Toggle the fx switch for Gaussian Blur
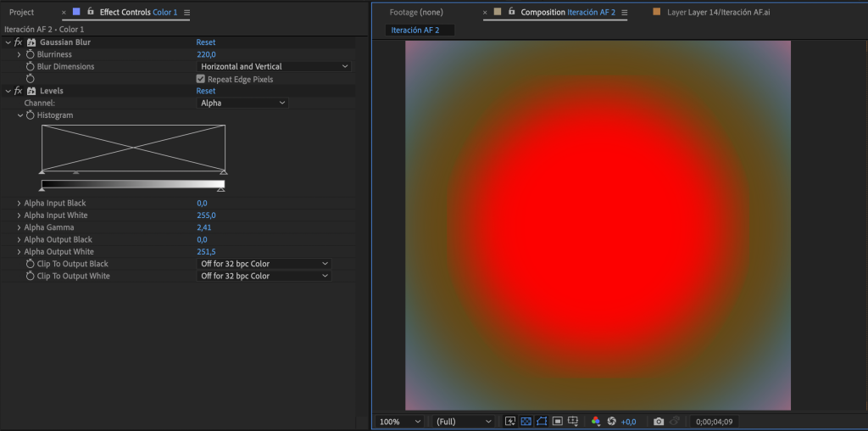 point(19,42)
